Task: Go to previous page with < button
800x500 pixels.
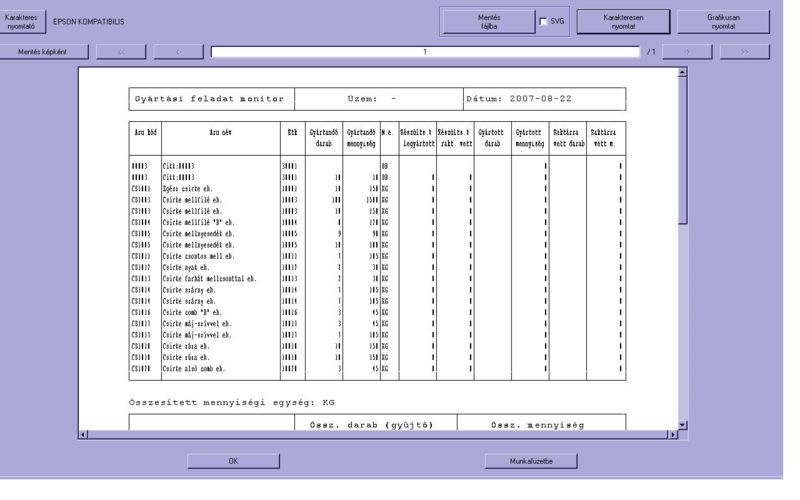Action: [177, 51]
